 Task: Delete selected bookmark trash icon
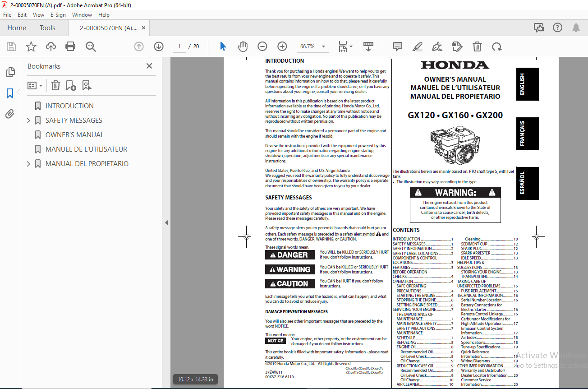(x=55, y=85)
